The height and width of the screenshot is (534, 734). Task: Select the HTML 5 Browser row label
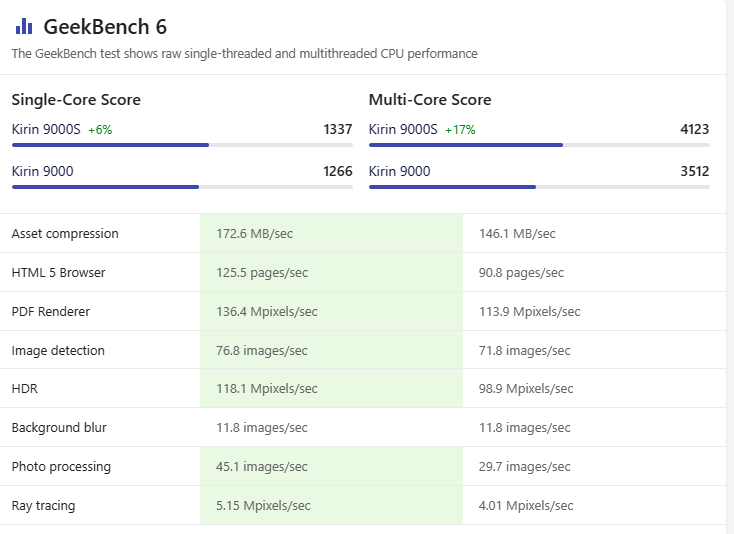pos(58,273)
